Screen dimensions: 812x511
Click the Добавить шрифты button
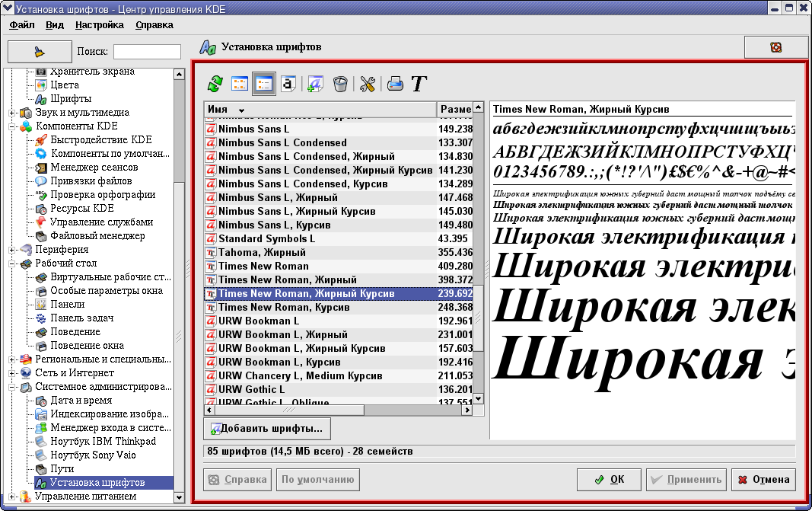267,429
